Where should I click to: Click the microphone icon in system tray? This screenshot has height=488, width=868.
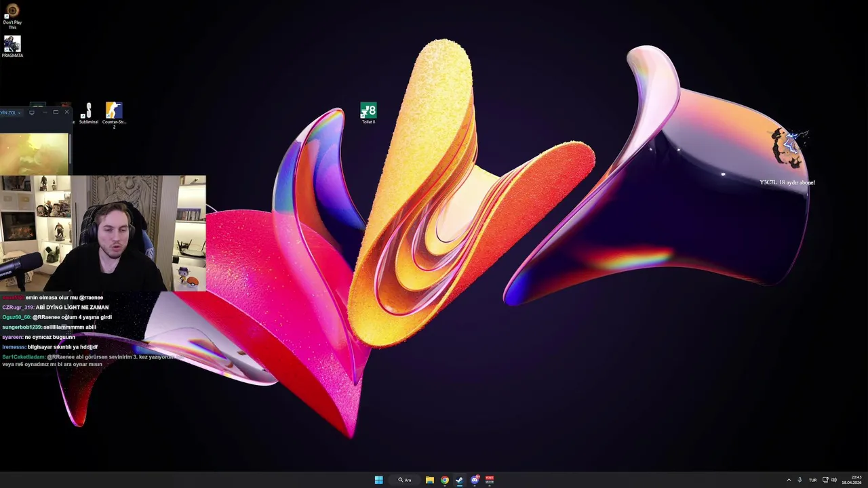click(800, 480)
